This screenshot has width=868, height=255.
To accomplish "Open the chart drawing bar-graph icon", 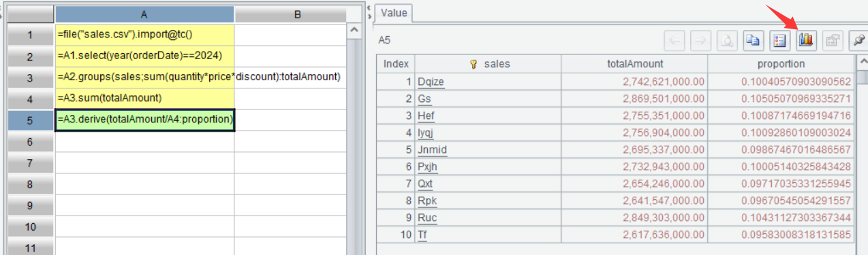I will pyautogui.click(x=806, y=41).
